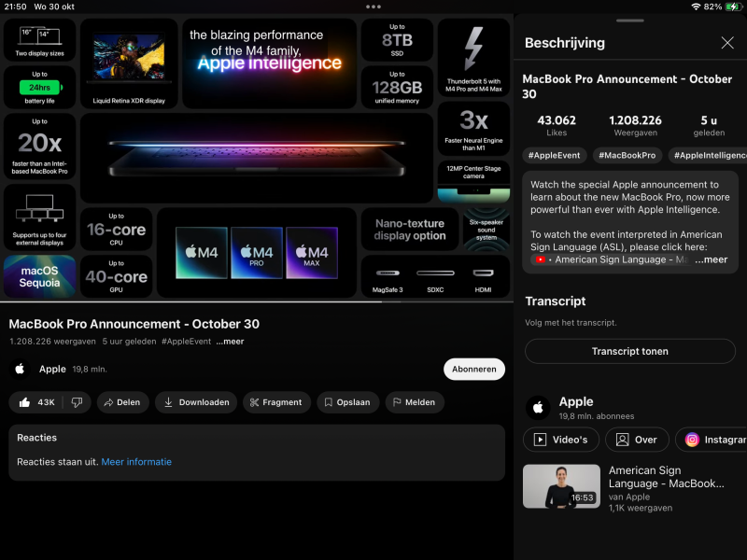Image resolution: width=747 pixels, height=560 pixels.
Task: Close the Beschrijving panel
Action: (727, 43)
